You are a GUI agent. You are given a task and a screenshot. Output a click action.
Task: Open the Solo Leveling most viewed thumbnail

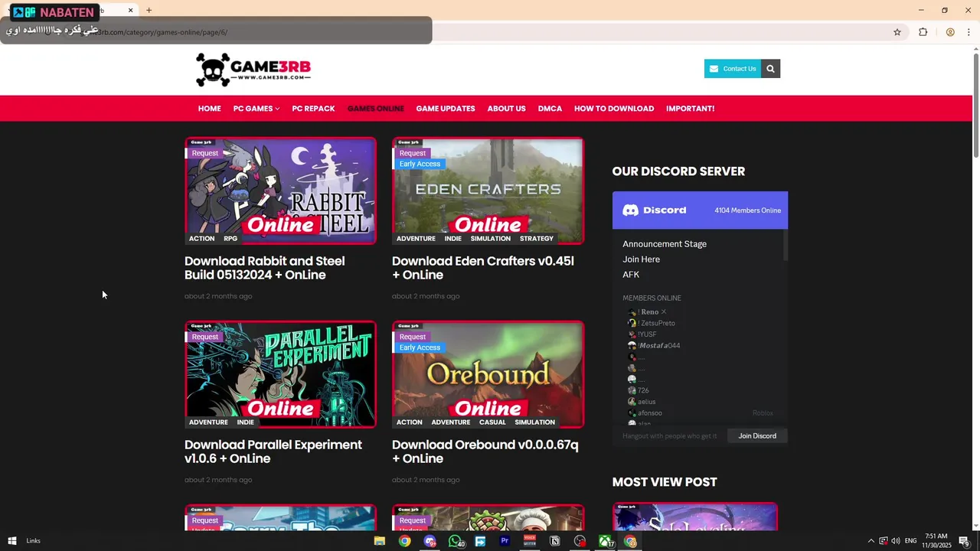pos(695,517)
